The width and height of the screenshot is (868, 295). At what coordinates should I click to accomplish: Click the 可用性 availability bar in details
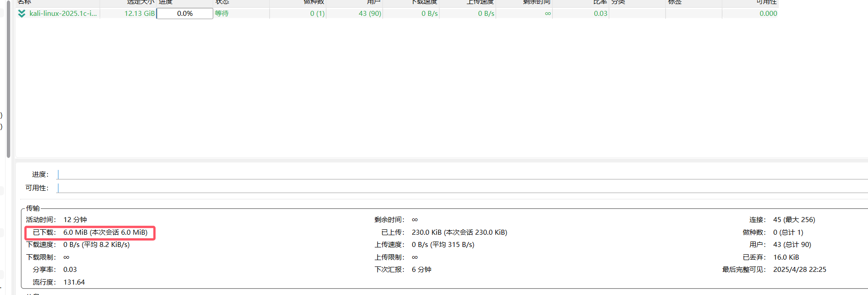[463, 188]
